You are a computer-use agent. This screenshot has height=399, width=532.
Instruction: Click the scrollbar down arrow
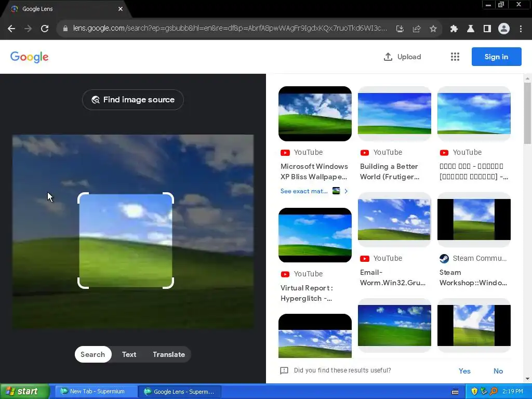click(527, 379)
